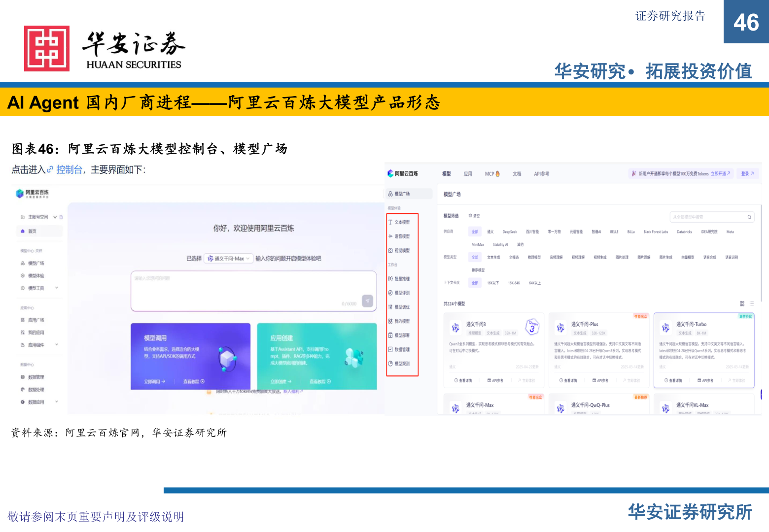Select 图片生成 model type filter
This screenshot has width=769, height=532.
click(665, 257)
